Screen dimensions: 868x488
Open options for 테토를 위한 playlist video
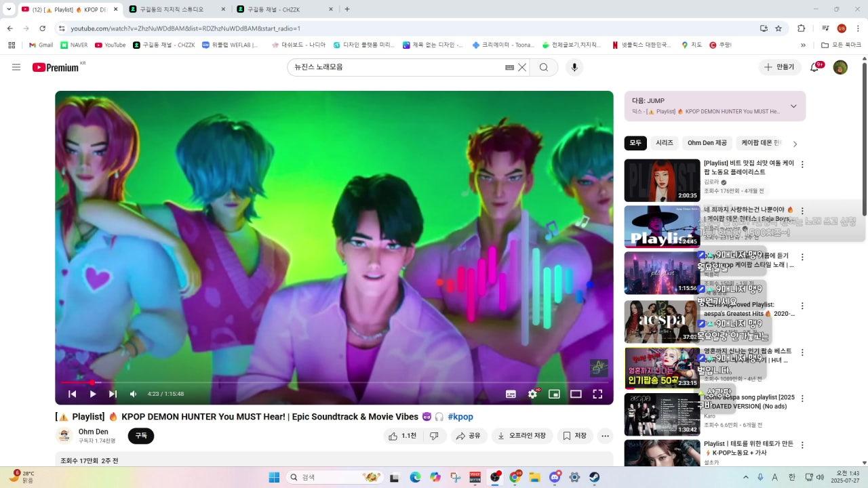(802, 445)
